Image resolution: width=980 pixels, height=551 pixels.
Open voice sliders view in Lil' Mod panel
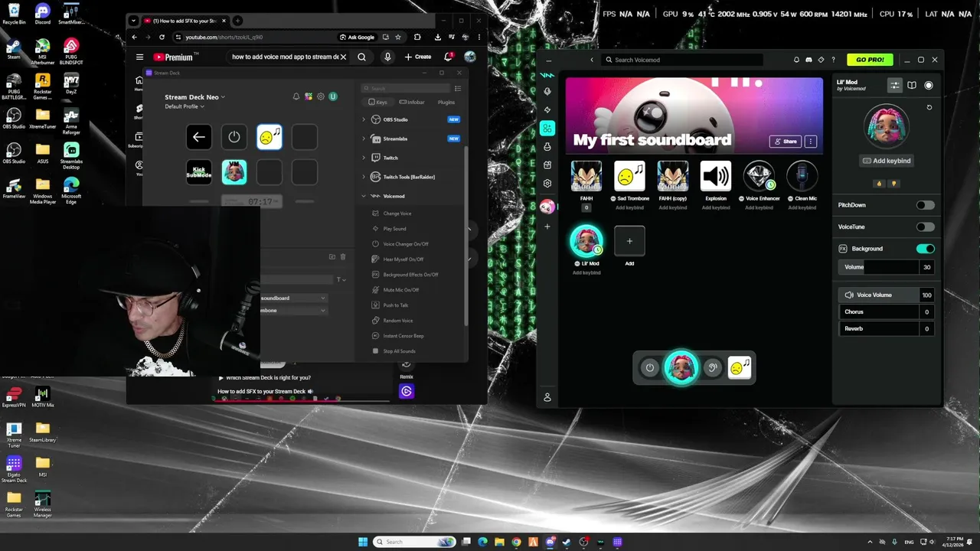(x=894, y=85)
